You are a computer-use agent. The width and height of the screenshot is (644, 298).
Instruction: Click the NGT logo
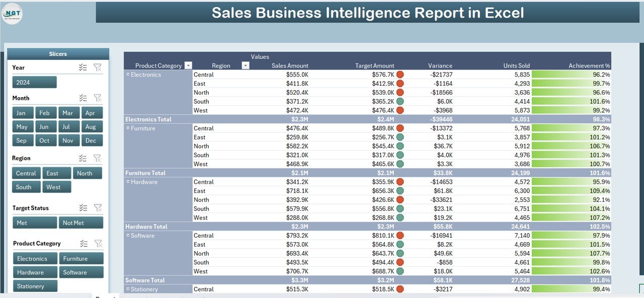coord(12,14)
